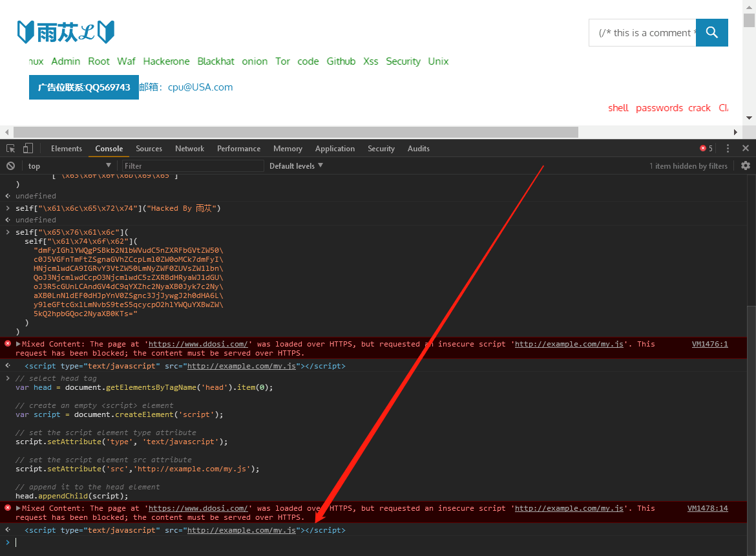Click the page scroll left arrow
This screenshot has height=556, width=756.
6,132
